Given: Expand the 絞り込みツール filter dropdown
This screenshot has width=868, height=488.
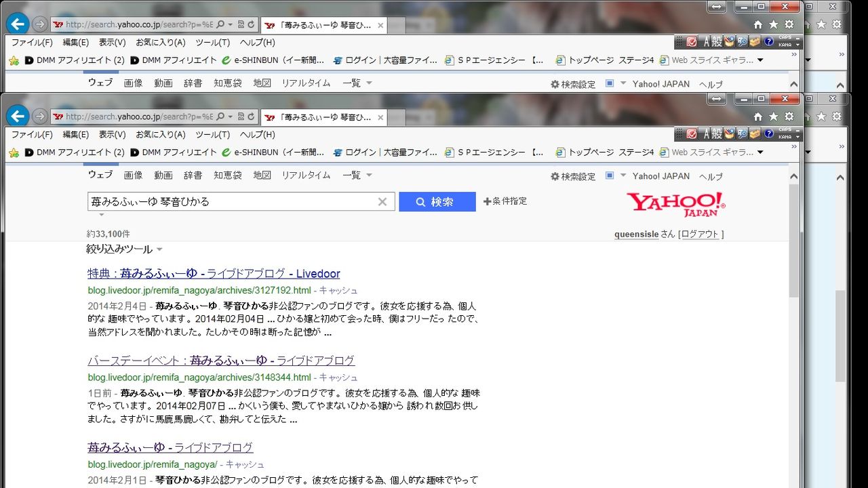Looking at the screenshot, I should click(125, 249).
